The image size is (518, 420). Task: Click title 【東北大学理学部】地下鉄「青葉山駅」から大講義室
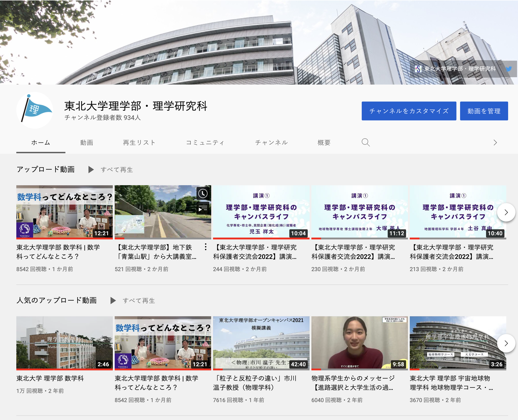[156, 252]
